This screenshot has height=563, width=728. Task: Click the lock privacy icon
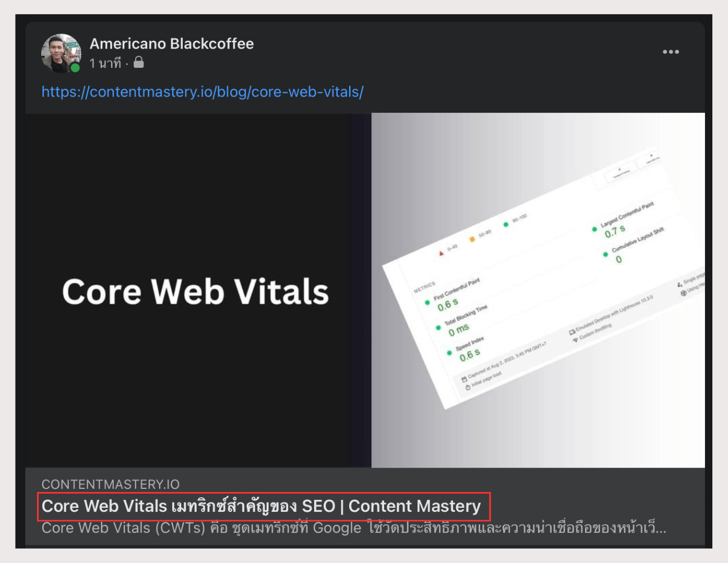coord(139,63)
